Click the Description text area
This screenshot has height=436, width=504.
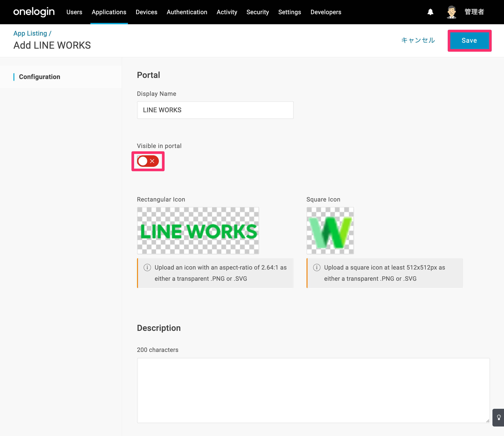point(313,390)
